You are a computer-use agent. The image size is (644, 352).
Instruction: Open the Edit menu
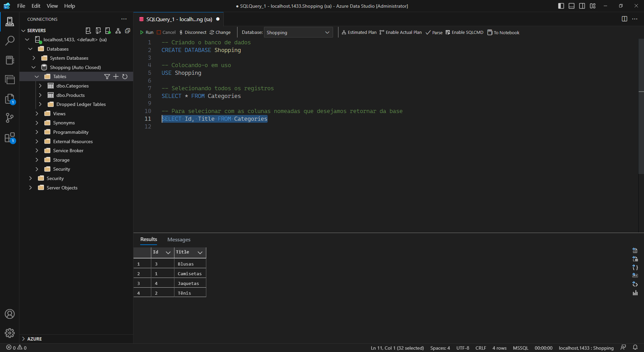point(36,6)
